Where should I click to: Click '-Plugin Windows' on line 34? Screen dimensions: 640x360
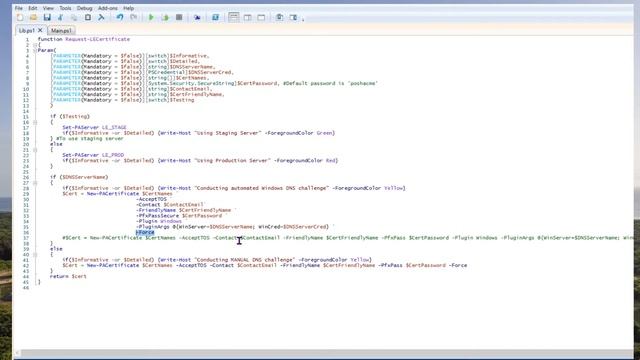(x=159, y=221)
